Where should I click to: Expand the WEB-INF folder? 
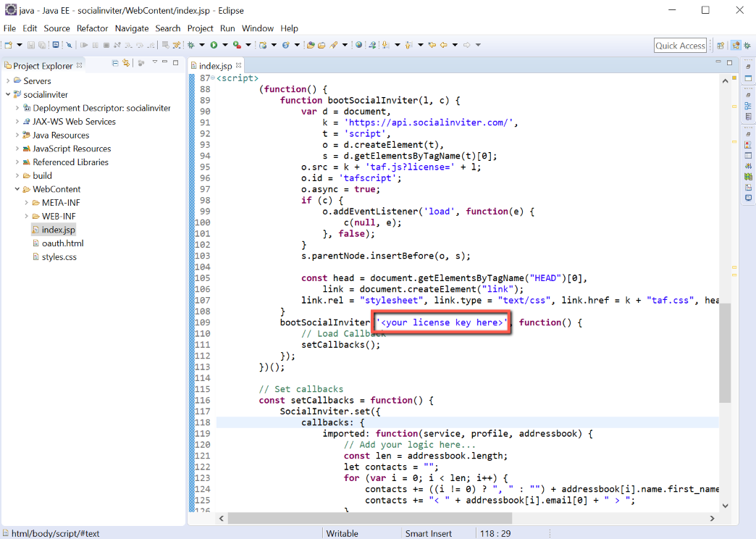pos(27,216)
